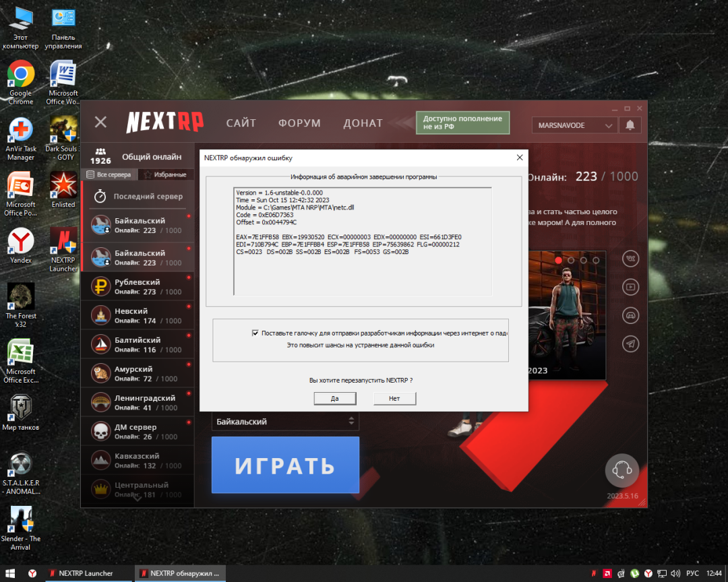The height and width of the screenshot is (582, 728).
Task: Open the YouTube channel icon
Action: click(x=631, y=287)
